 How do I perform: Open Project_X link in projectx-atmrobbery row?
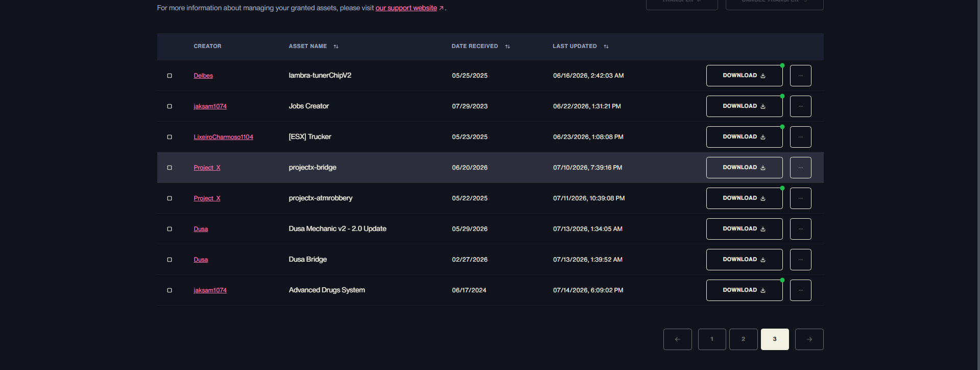tap(207, 198)
